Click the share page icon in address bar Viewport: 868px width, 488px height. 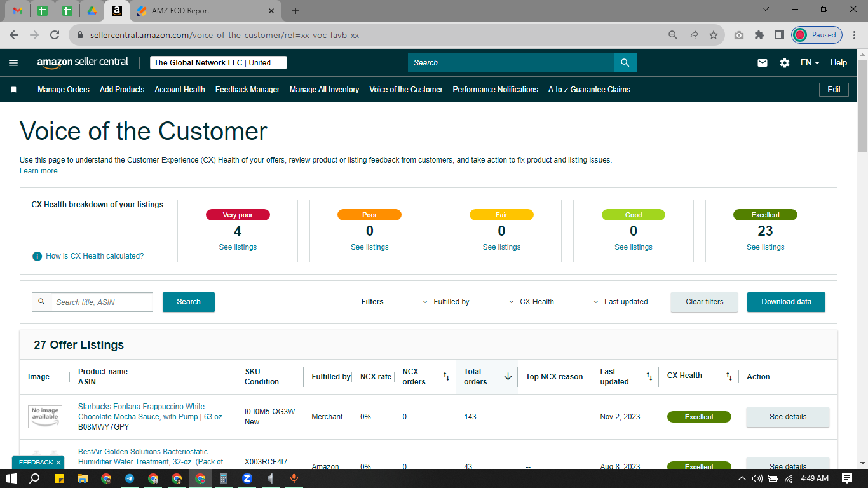(693, 35)
